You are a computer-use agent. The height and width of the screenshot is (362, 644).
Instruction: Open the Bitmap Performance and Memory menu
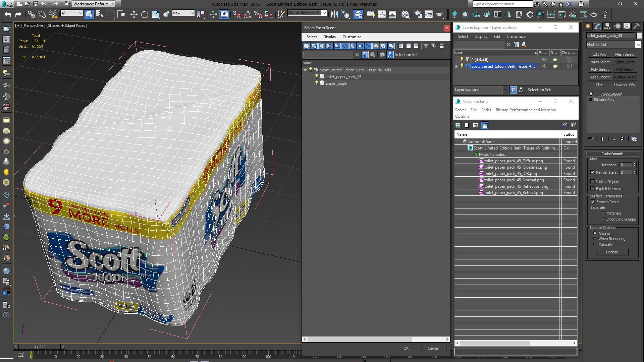526,110
